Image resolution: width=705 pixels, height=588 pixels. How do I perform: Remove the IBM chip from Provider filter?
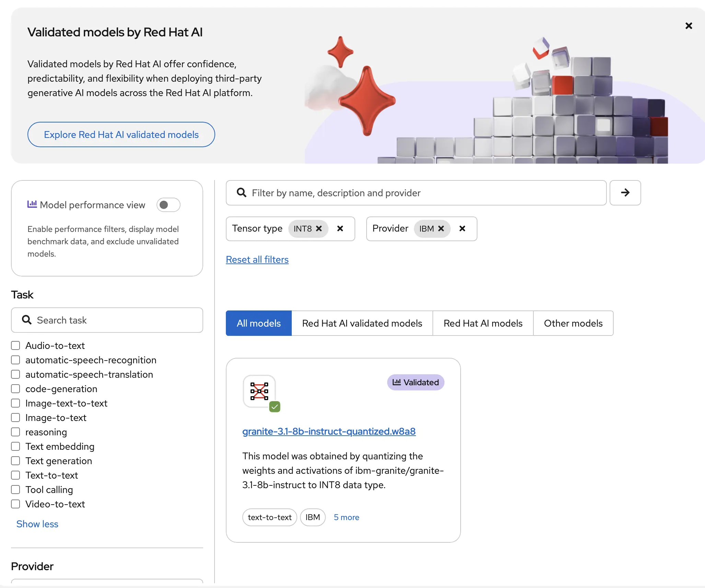[441, 228]
